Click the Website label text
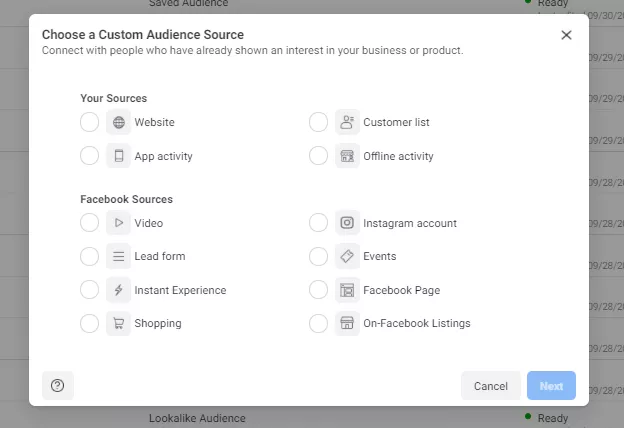This screenshot has height=428, width=624. click(x=154, y=122)
